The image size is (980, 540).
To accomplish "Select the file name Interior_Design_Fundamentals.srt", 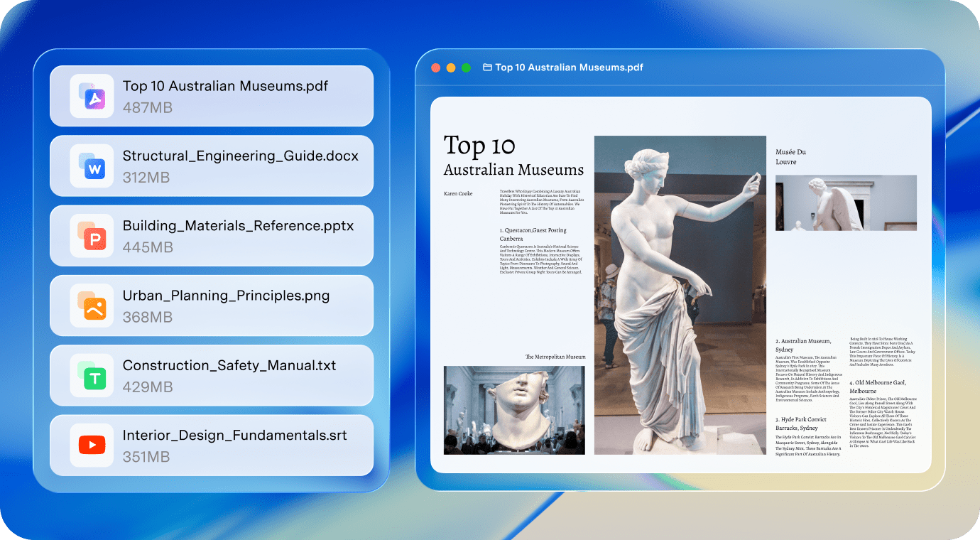I will point(235,435).
